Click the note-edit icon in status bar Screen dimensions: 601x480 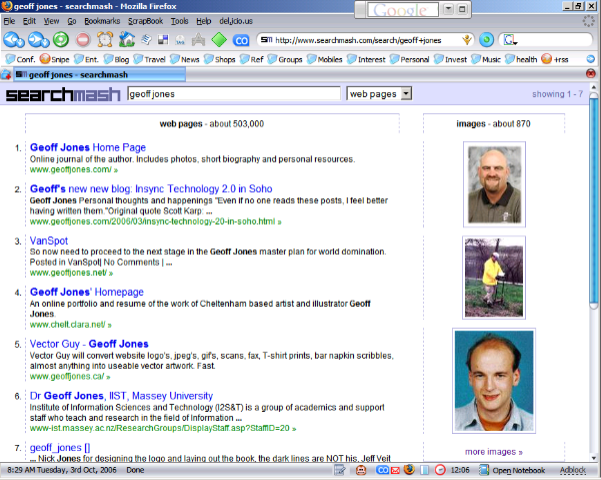(x=340, y=470)
